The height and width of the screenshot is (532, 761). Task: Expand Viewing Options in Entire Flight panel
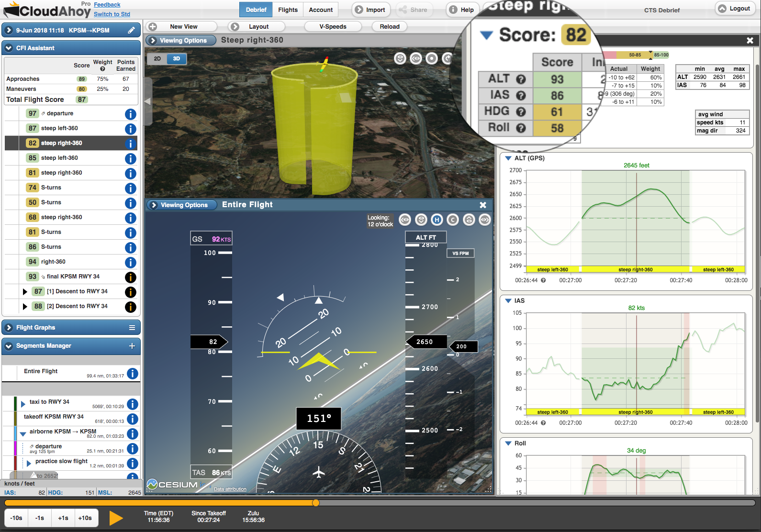tap(182, 205)
